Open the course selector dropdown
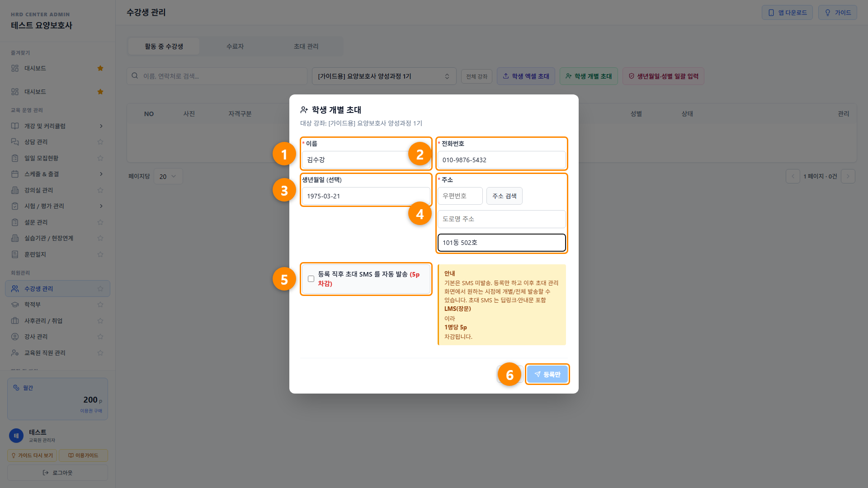This screenshot has height=488, width=868. coord(384,76)
